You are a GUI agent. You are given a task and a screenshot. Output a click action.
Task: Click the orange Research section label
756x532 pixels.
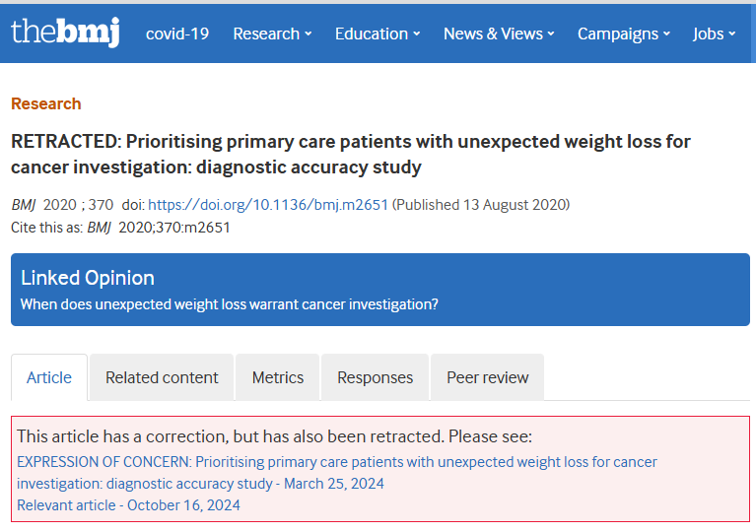45,103
